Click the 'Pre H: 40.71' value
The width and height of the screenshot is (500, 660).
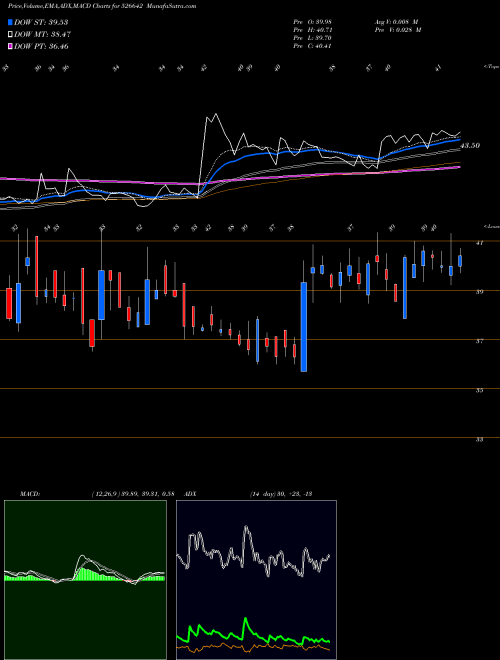click(x=312, y=30)
